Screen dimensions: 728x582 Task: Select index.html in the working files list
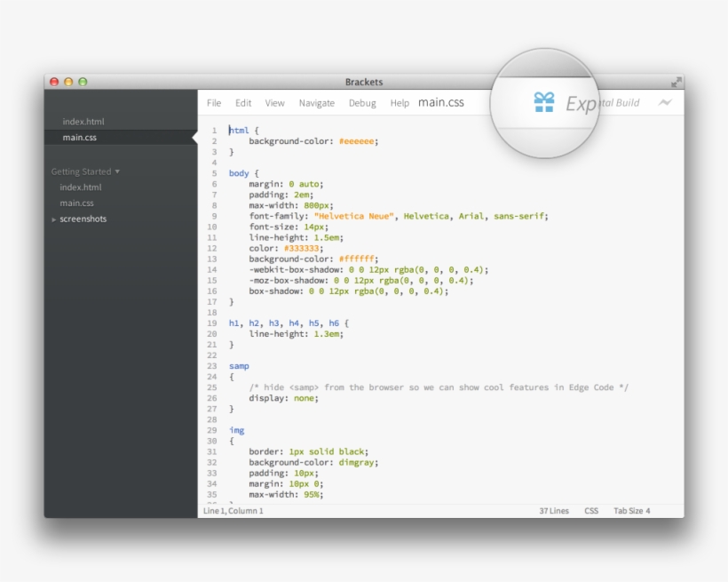tap(83, 122)
